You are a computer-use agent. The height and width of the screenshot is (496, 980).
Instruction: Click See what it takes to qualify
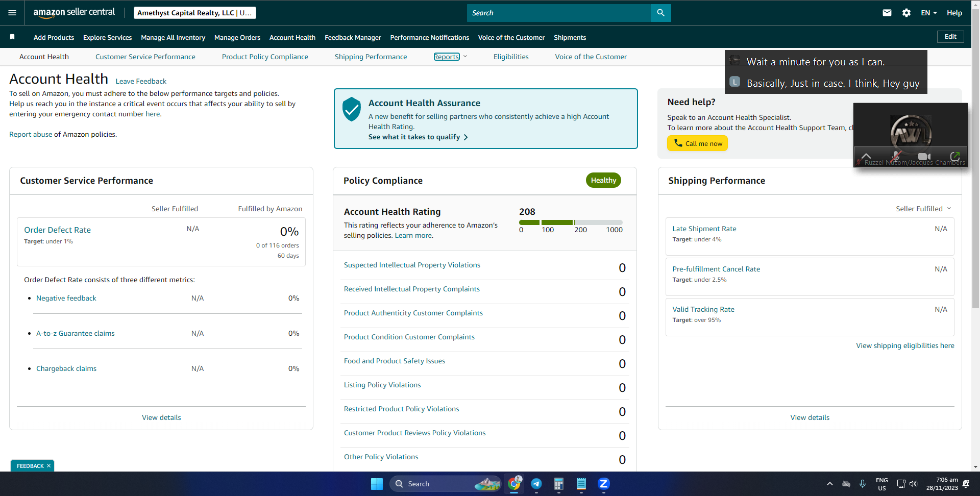[418, 137]
